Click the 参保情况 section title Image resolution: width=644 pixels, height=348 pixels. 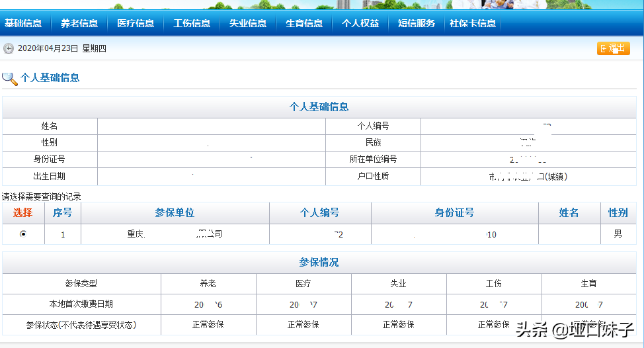click(319, 263)
